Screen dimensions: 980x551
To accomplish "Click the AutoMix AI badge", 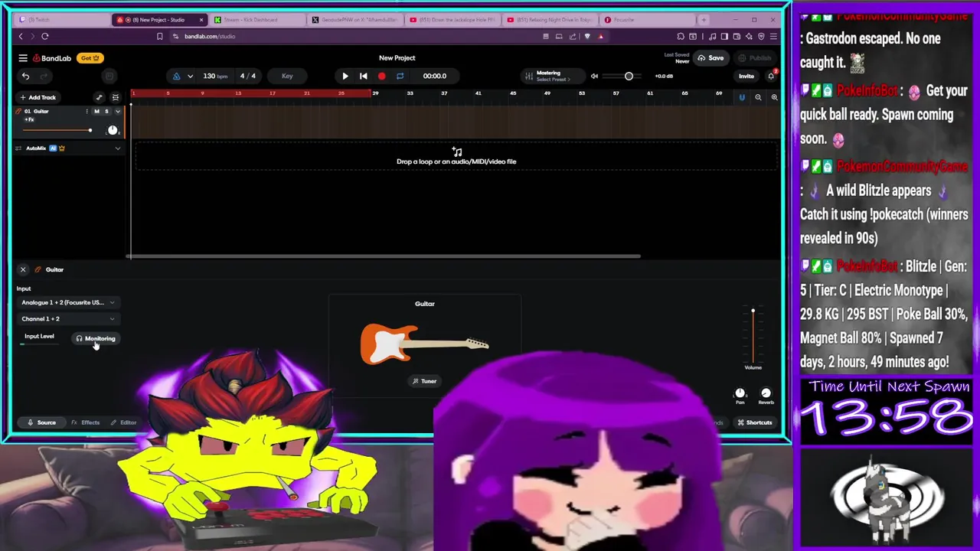I will coord(53,148).
